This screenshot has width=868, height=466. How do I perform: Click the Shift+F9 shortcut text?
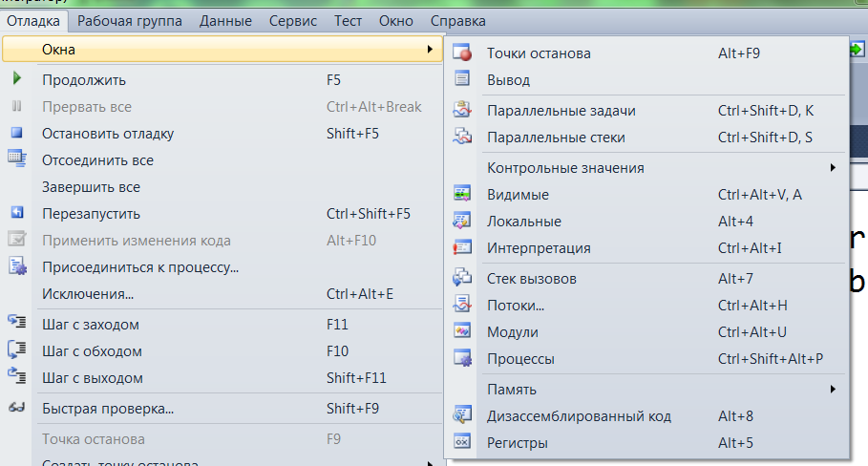[352, 409]
